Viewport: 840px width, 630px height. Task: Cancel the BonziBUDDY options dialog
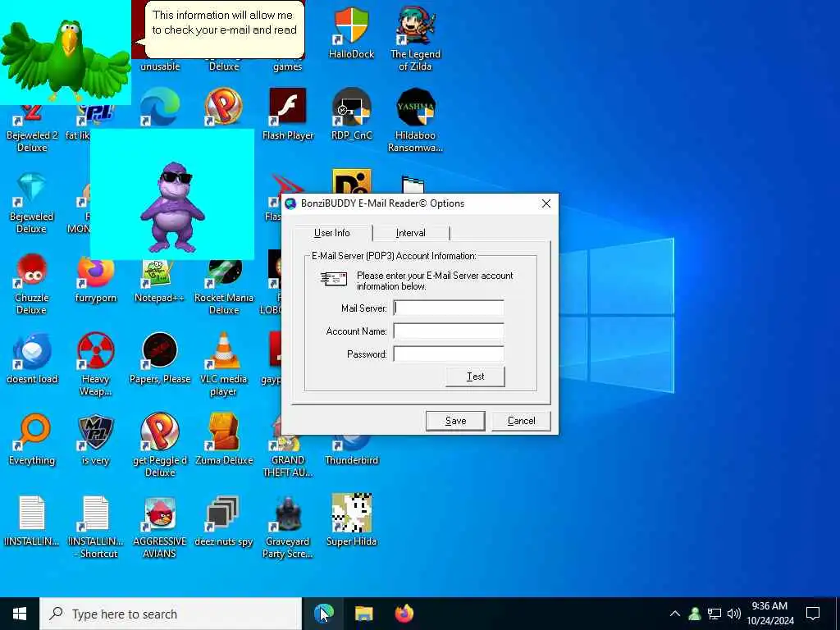coord(521,421)
